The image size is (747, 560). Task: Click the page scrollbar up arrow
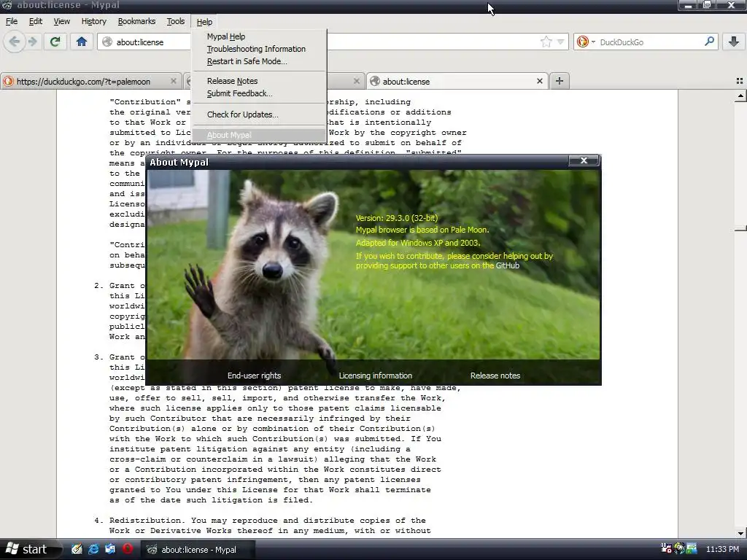click(740, 96)
